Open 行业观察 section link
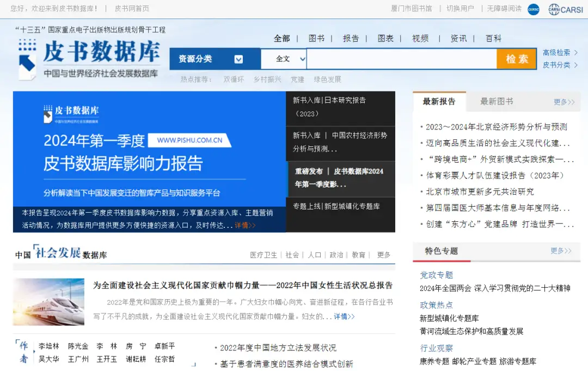588x371 pixels. click(x=437, y=348)
